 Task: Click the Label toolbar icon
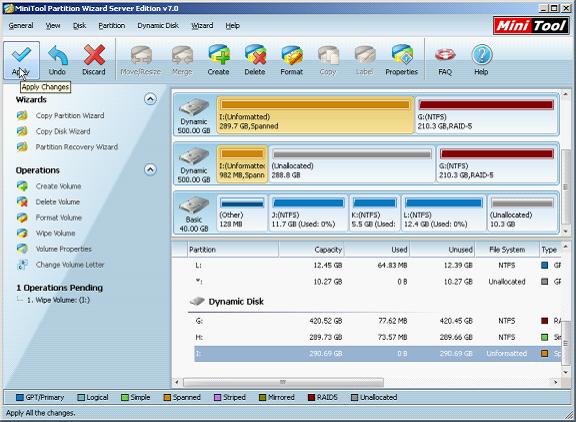coord(364,55)
